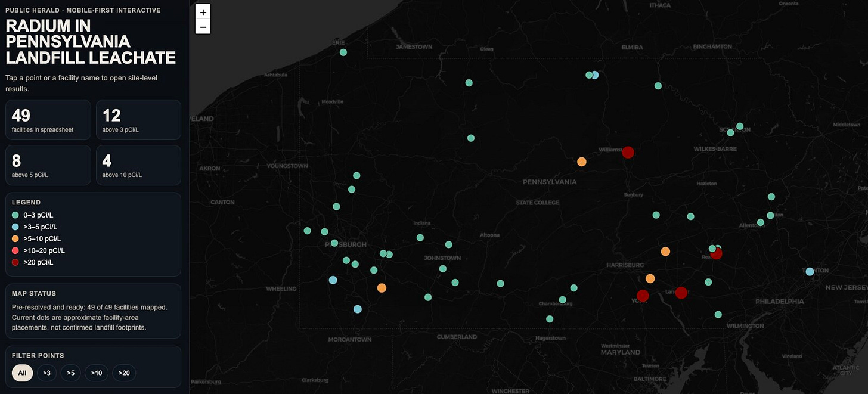Click the orange dot southwest of Pittsburgh
The width and height of the screenshot is (868, 394).
coord(382,288)
